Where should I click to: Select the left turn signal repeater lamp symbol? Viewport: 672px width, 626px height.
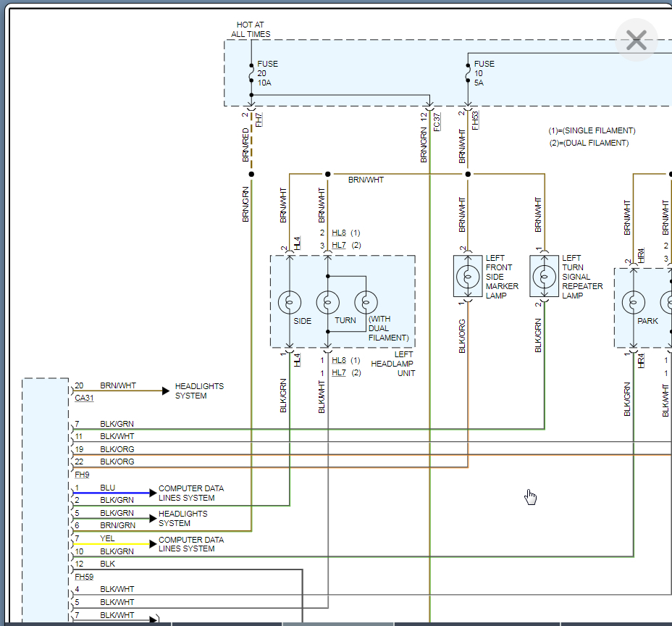click(x=544, y=276)
